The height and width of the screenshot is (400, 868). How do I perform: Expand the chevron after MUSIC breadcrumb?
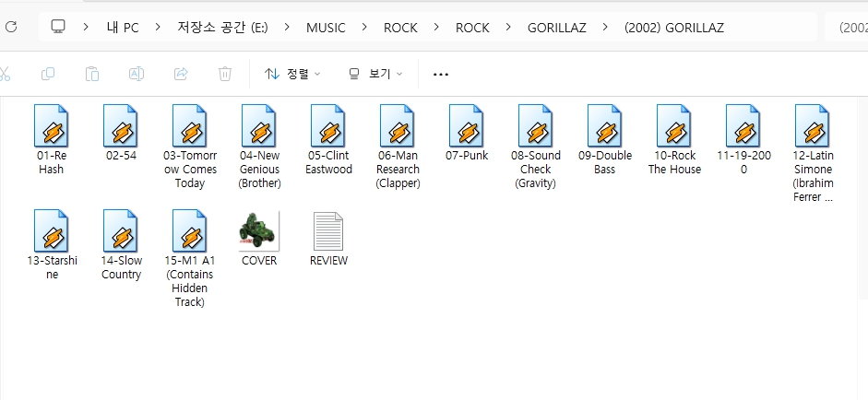click(x=364, y=28)
